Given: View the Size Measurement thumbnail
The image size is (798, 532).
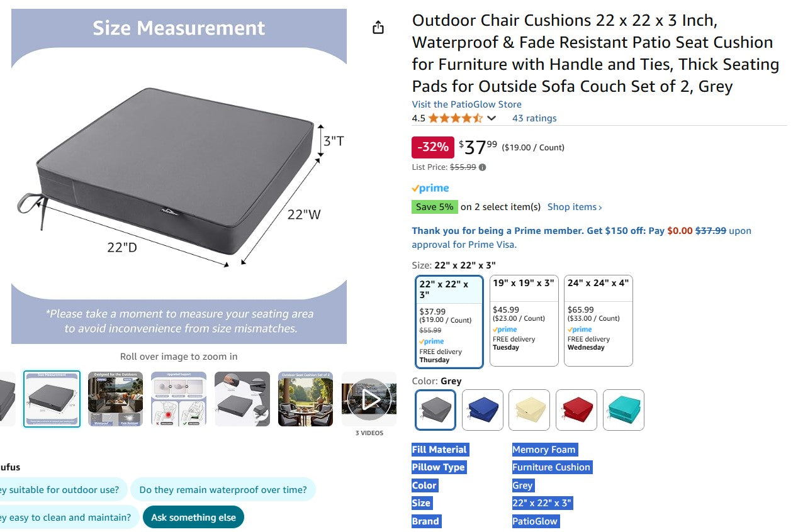Looking at the screenshot, I should (52, 399).
